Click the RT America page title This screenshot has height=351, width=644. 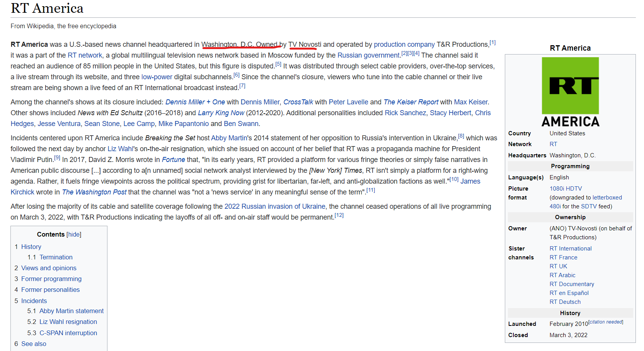coord(47,8)
